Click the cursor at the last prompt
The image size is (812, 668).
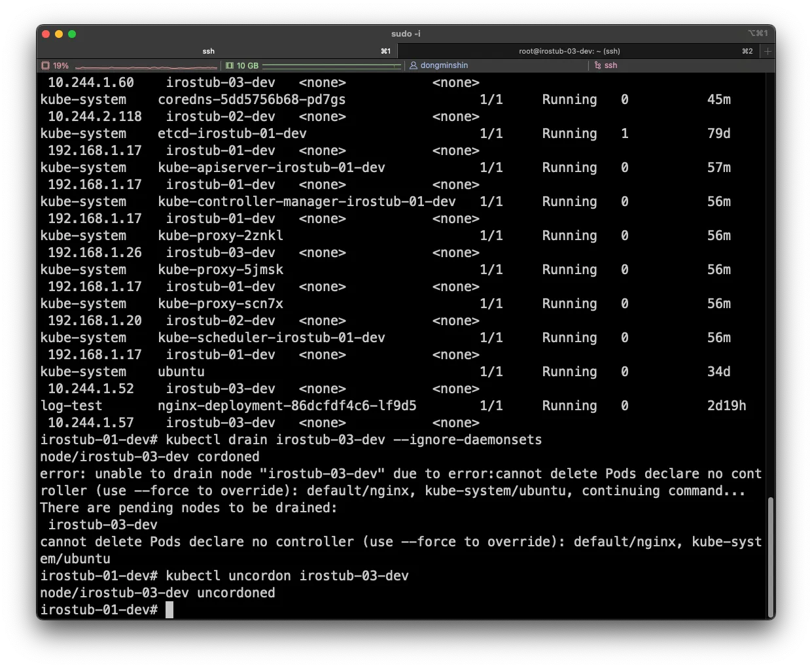(x=169, y=610)
